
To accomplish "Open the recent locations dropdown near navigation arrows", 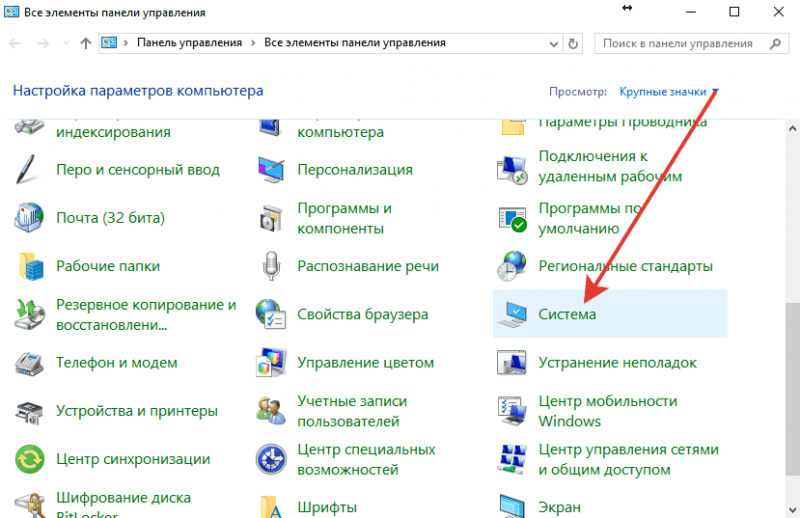I will 66,43.
